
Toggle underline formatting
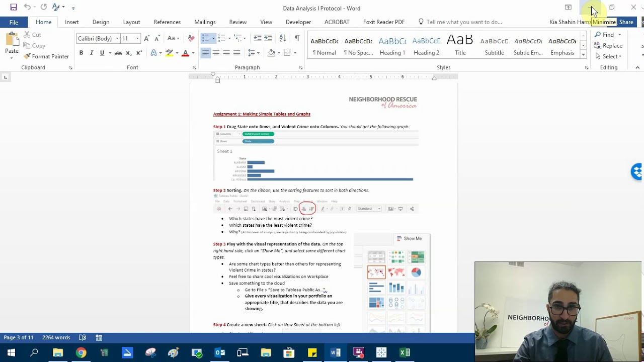tap(102, 53)
